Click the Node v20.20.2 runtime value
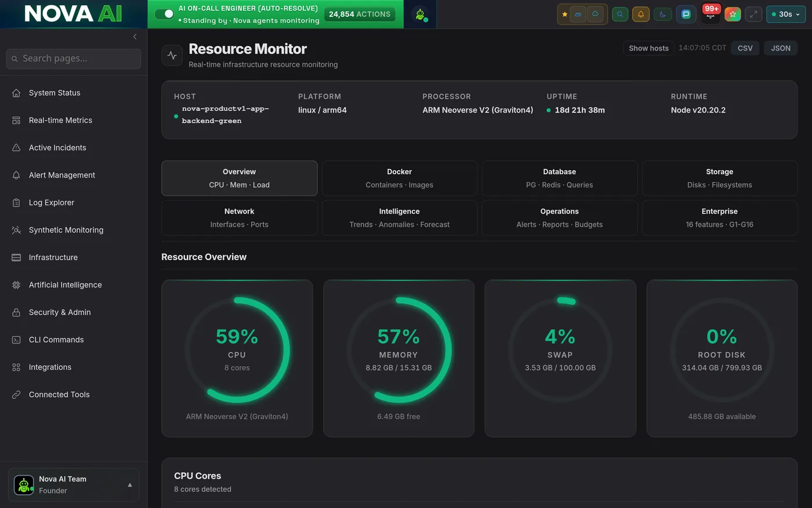This screenshot has height=508, width=812. tap(698, 110)
